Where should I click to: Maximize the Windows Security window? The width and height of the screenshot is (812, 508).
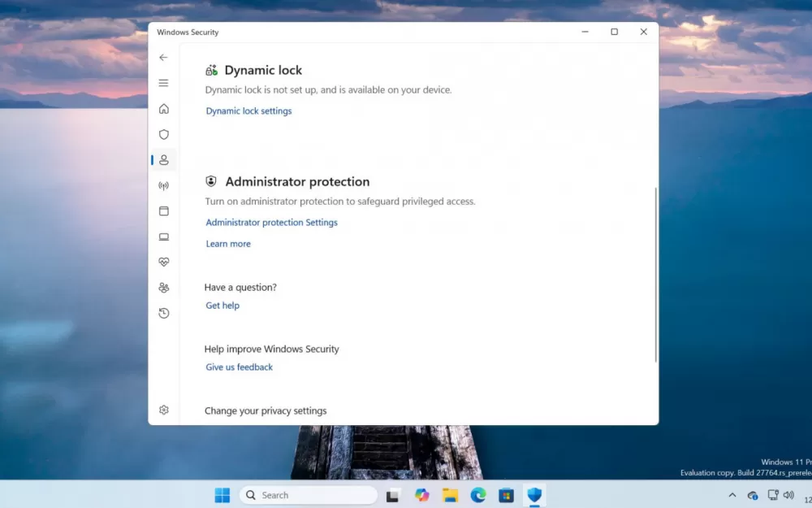pyautogui.click(x=614, y=32)
